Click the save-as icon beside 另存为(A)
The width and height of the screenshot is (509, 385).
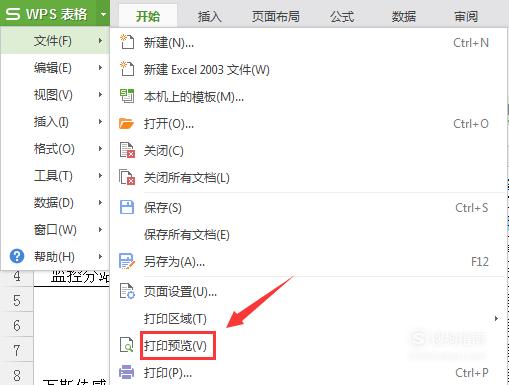pos(127,261)
